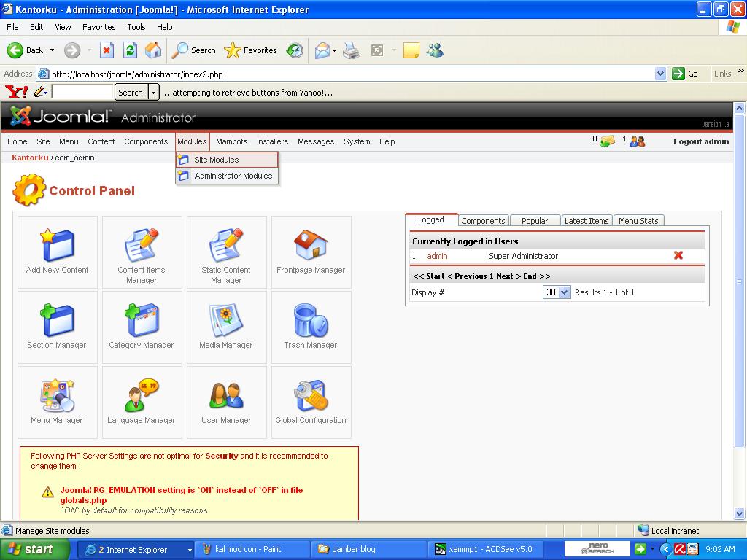
Task: Click the browser Home icon
Action: tap(153, 50)
